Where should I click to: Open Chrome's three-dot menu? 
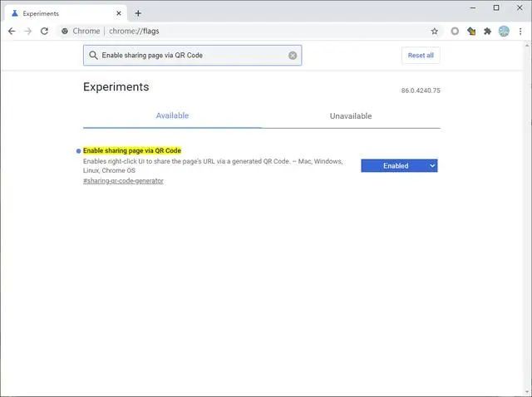[520, 32]
